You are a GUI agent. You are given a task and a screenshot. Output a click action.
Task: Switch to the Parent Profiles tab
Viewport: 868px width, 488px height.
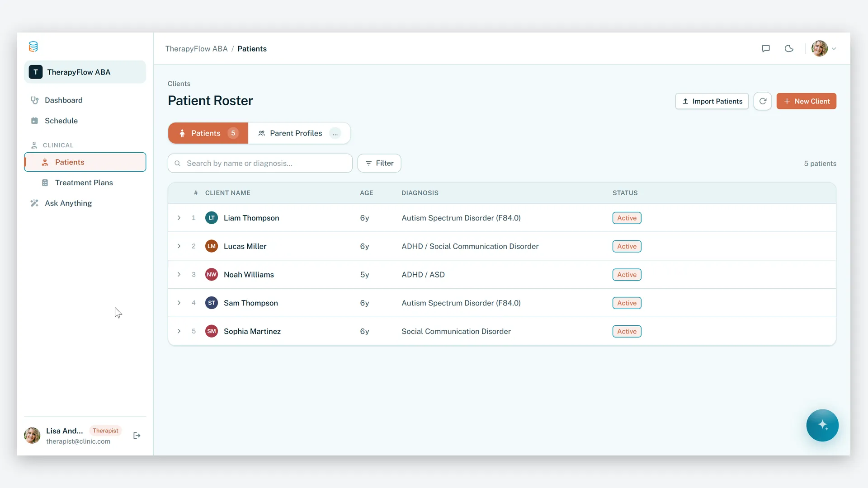299,133
